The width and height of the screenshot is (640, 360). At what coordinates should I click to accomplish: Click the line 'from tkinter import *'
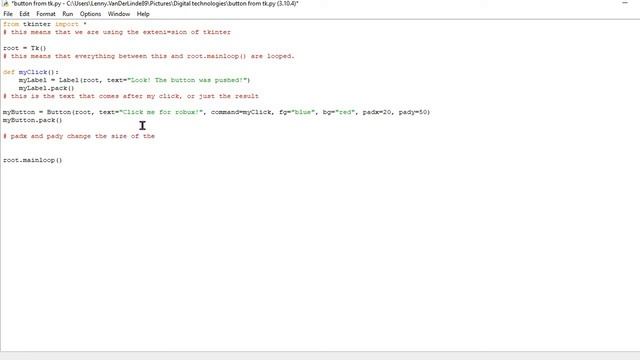(x=44, y=24)
